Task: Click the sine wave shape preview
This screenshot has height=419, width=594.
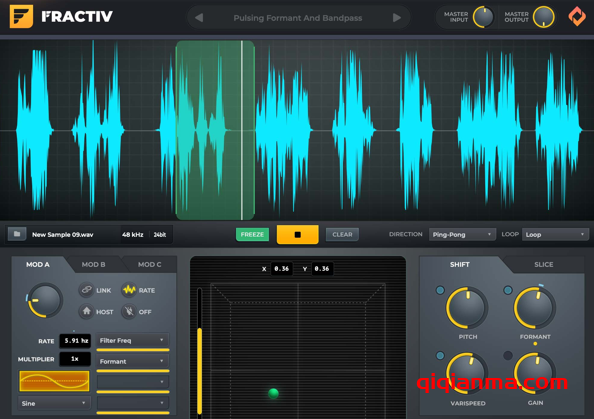Action: tap(54, 381)
